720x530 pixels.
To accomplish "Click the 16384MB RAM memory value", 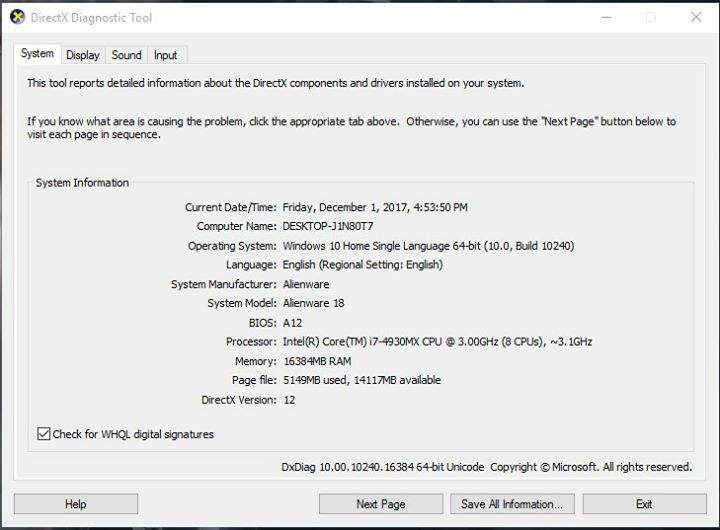I will coord(316,361).
